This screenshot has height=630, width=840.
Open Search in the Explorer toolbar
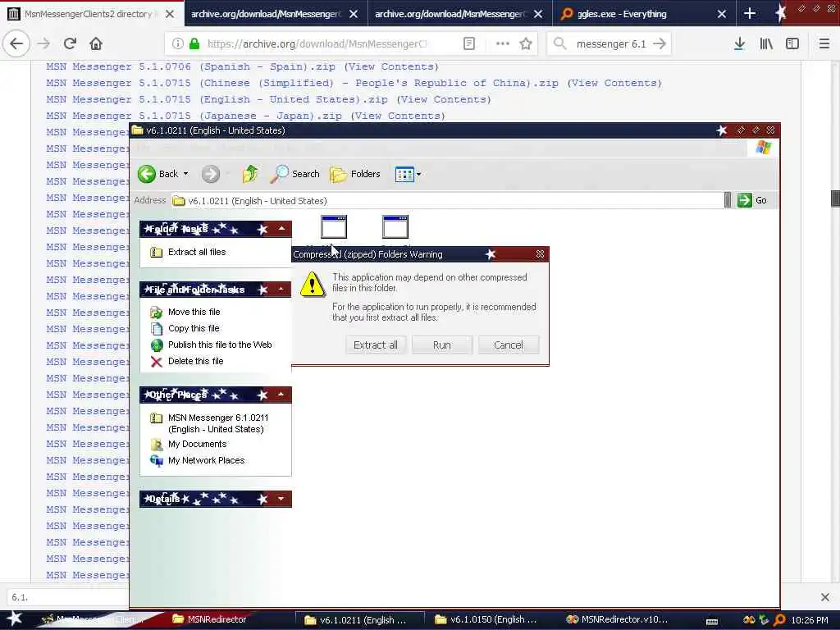(x=294, y=174)
